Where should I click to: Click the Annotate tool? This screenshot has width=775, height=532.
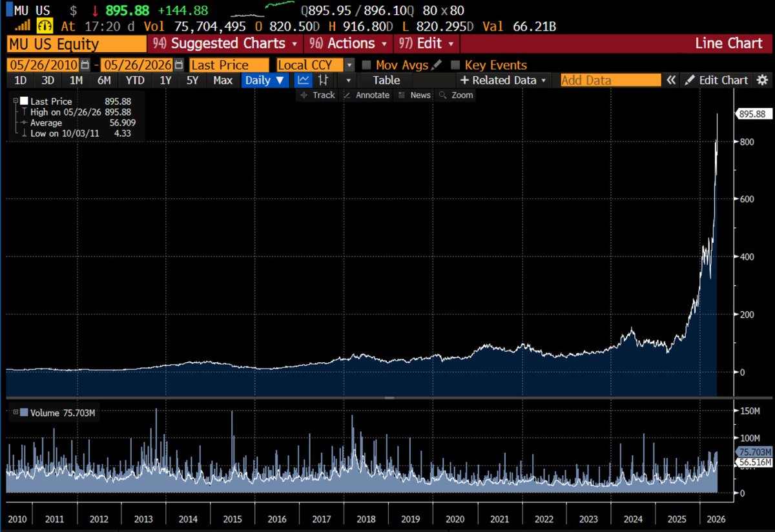click(x=367, y=95)
